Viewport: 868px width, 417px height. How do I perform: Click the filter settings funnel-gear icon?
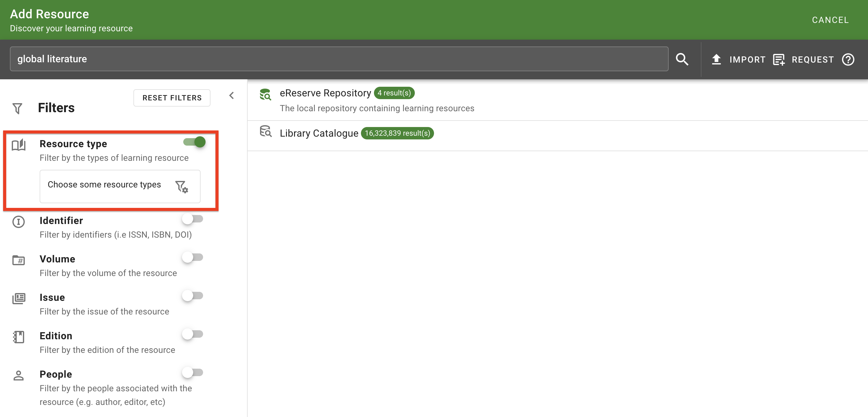[x=182, y=186]
